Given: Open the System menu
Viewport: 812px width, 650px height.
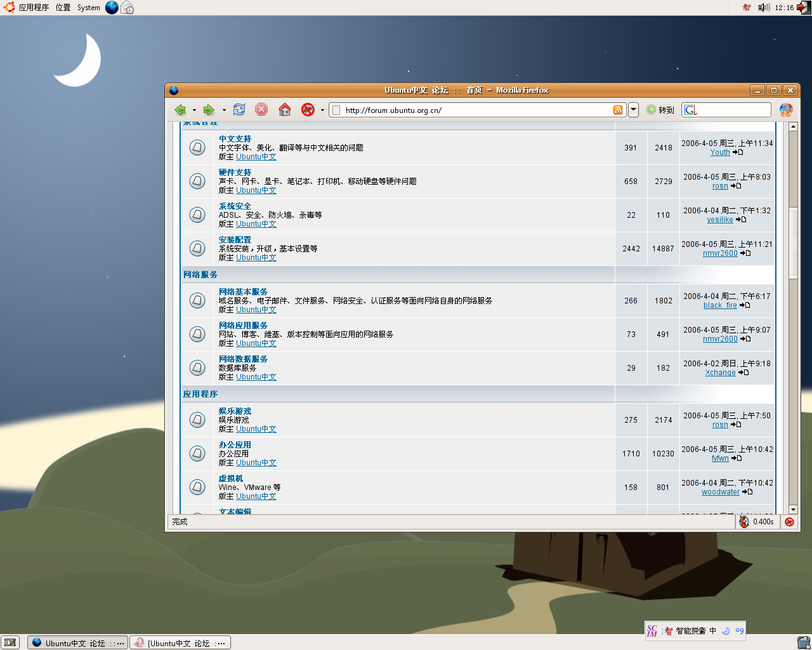Looking at the screenshot, I should pyautogui.click(x=89, y=8).
